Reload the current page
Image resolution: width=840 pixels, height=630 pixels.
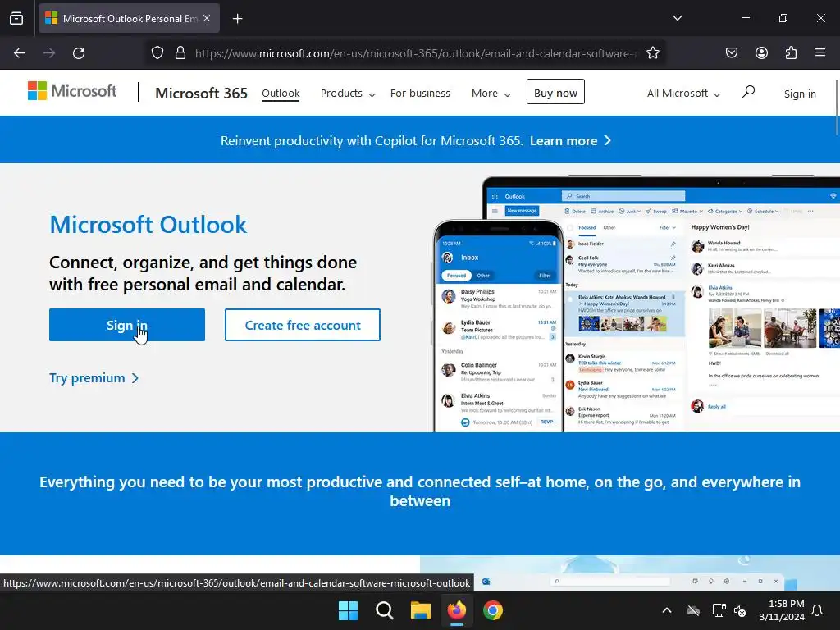point(79,53)
